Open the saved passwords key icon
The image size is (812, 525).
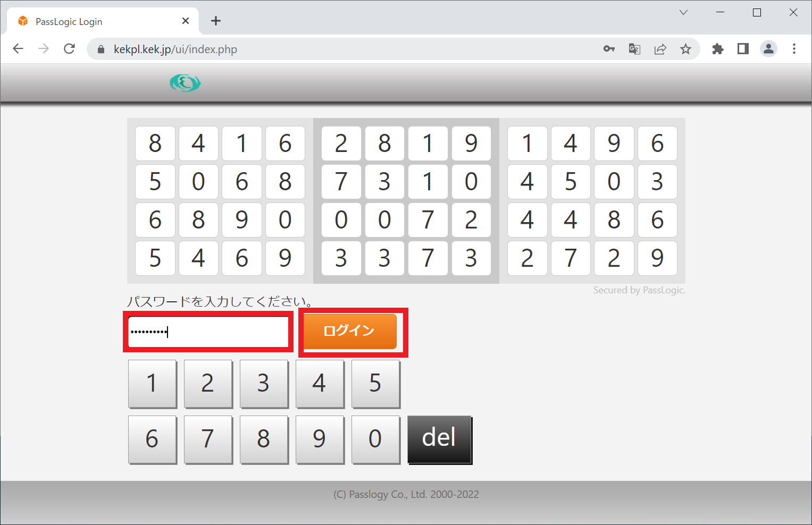(609, 49)
